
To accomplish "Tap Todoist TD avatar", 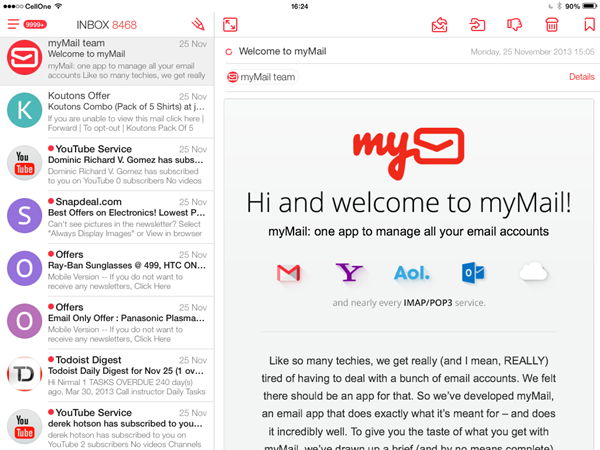I will 24,374.
